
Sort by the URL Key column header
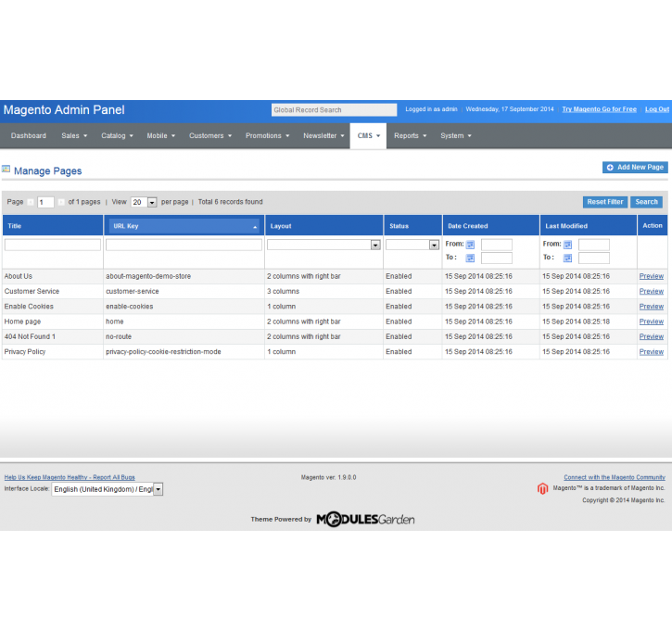(184, 226)
